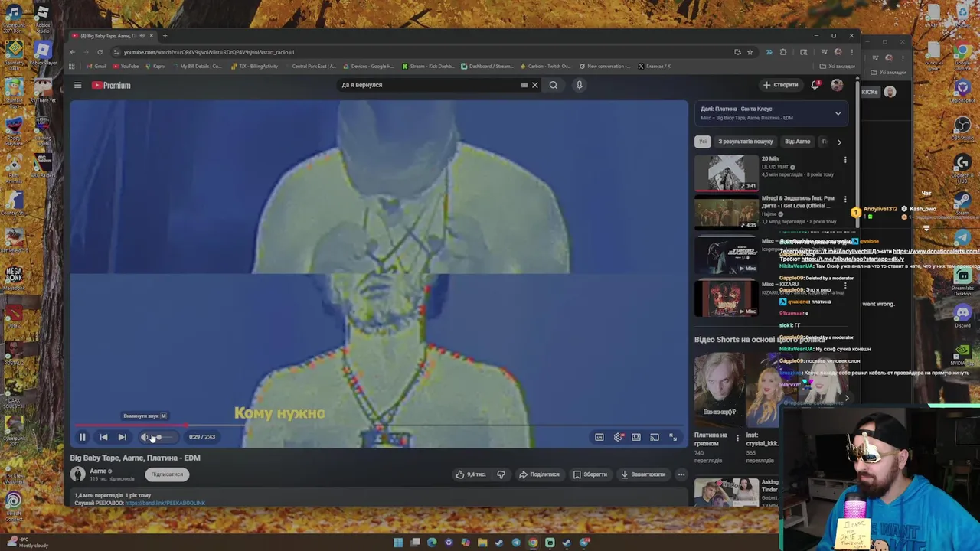
Task: Collapse the 'Далі: Платина - Санта Клаус' playlist panel
Action: (x=838, y=113)
